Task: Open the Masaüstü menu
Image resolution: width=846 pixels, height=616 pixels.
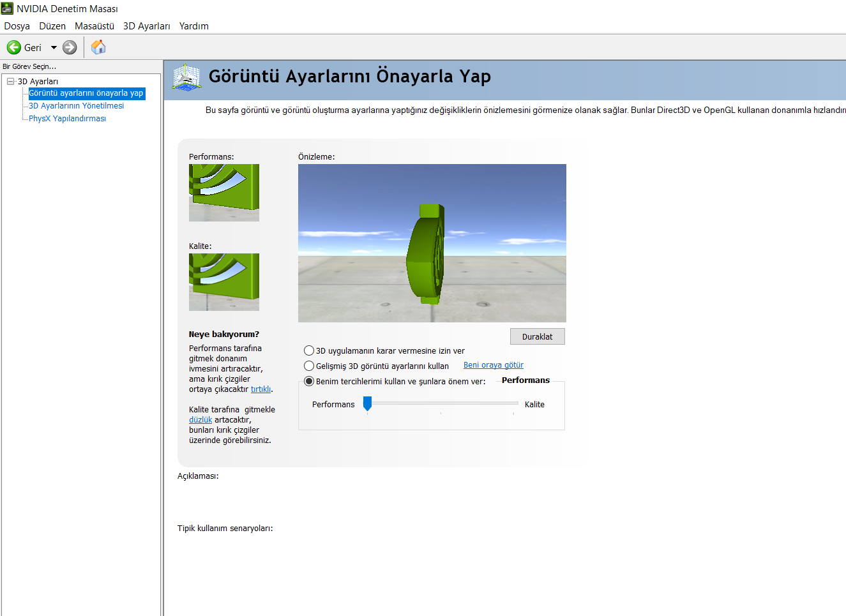Action: pyautogui.click(x=94, y=26)
